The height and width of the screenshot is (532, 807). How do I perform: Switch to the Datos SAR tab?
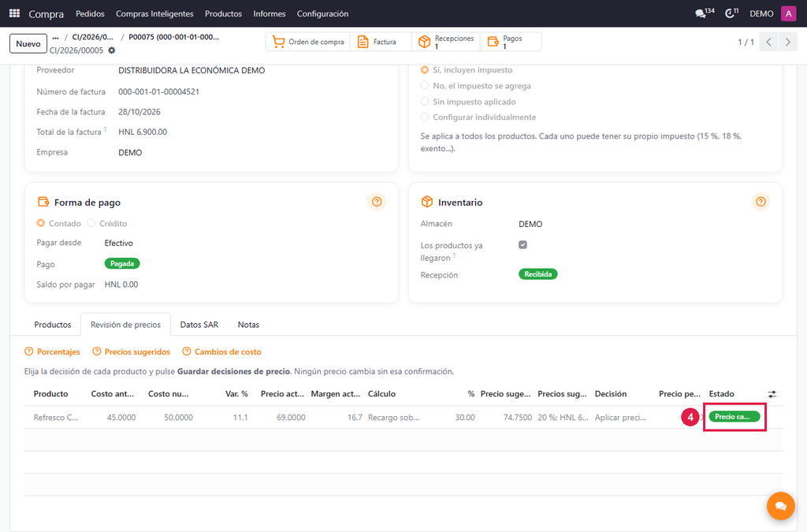[199, 325]
